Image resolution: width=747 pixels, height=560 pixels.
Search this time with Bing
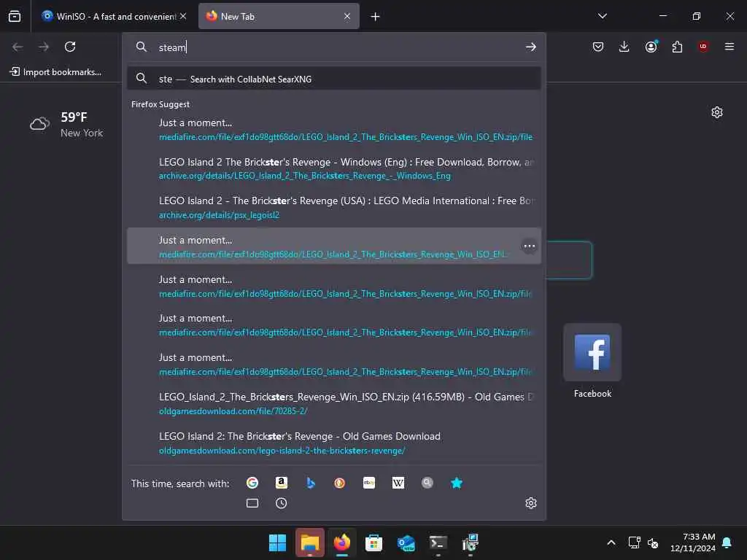click(x=311, y=483)
